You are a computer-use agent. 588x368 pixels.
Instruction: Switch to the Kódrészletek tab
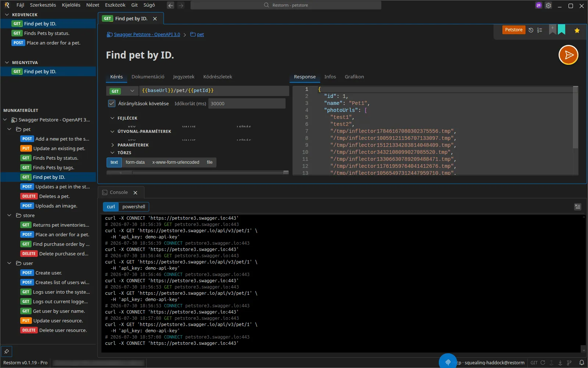point(218,77)
